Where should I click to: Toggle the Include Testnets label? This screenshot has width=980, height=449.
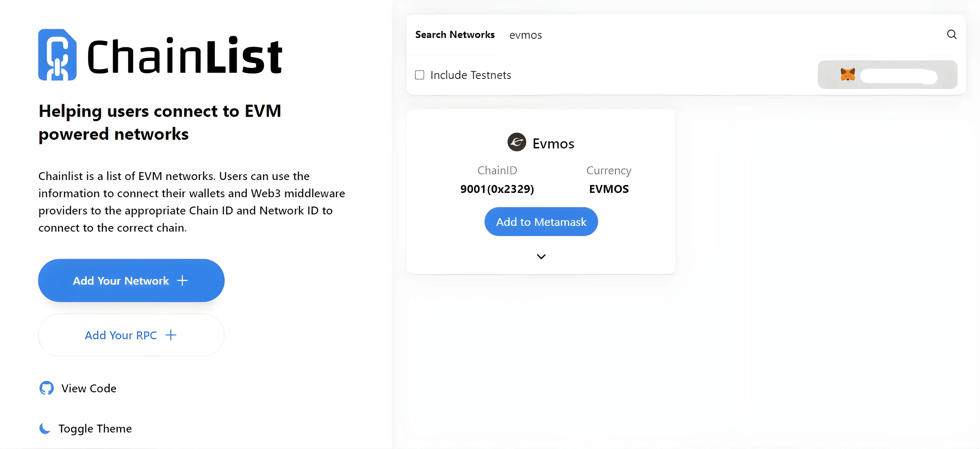471,75
